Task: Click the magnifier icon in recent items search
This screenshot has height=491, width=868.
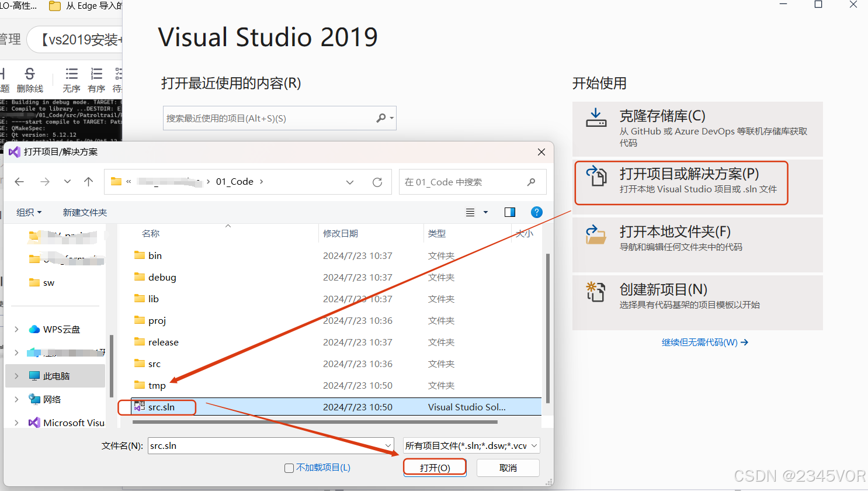Action: click(381, 118)
